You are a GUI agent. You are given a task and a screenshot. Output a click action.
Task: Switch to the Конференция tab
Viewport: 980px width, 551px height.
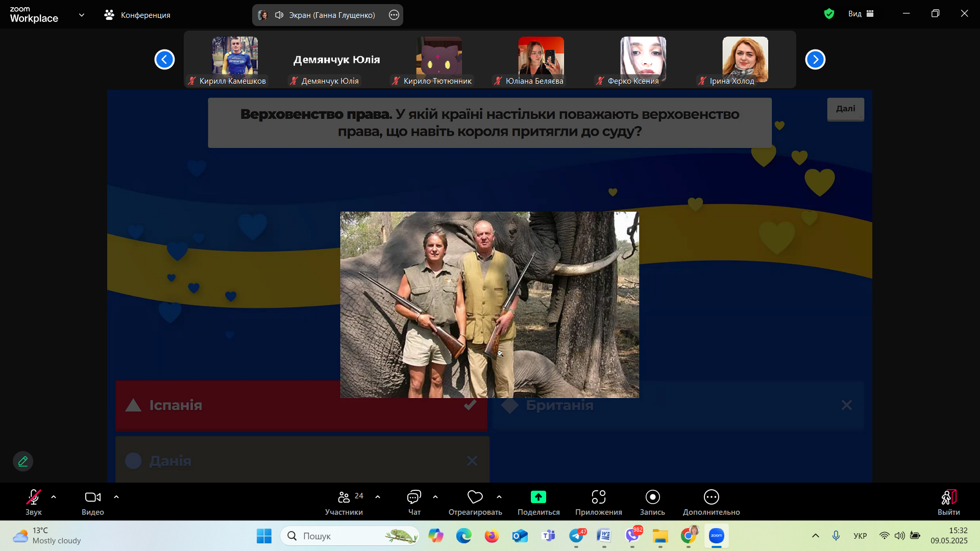[137, 15]
